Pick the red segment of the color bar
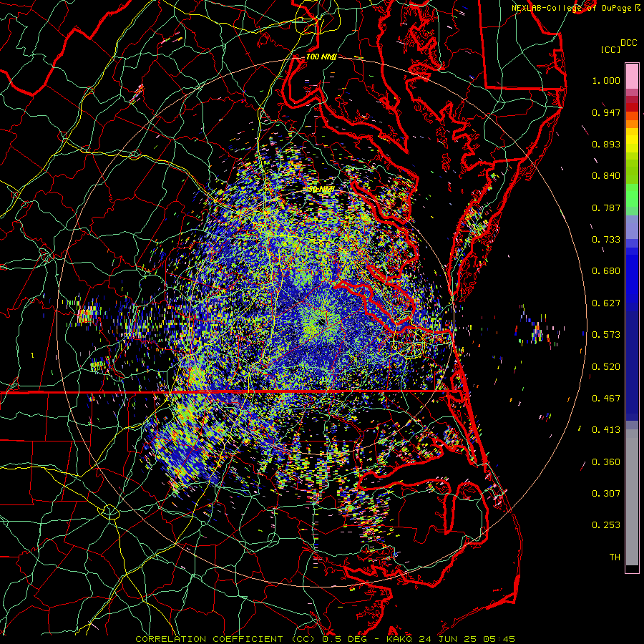 tap(632, 107)
